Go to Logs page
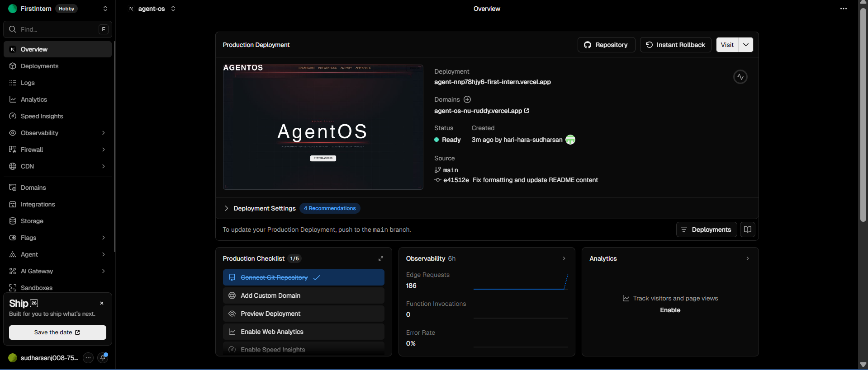Image resolution: width=868 pixels, height=370 pixels. [x=57, y=83]
